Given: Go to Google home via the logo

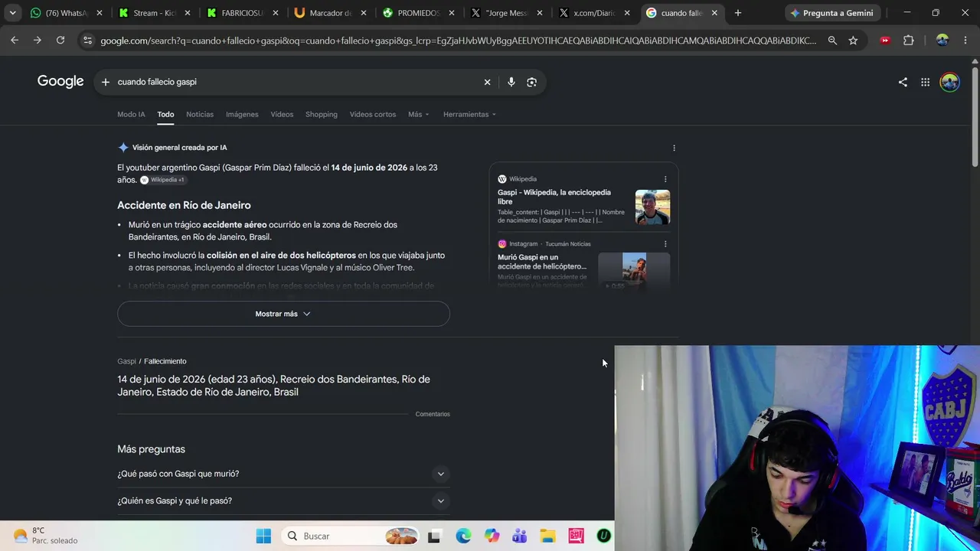Looking at the screenshot, I should pos(60,81).
